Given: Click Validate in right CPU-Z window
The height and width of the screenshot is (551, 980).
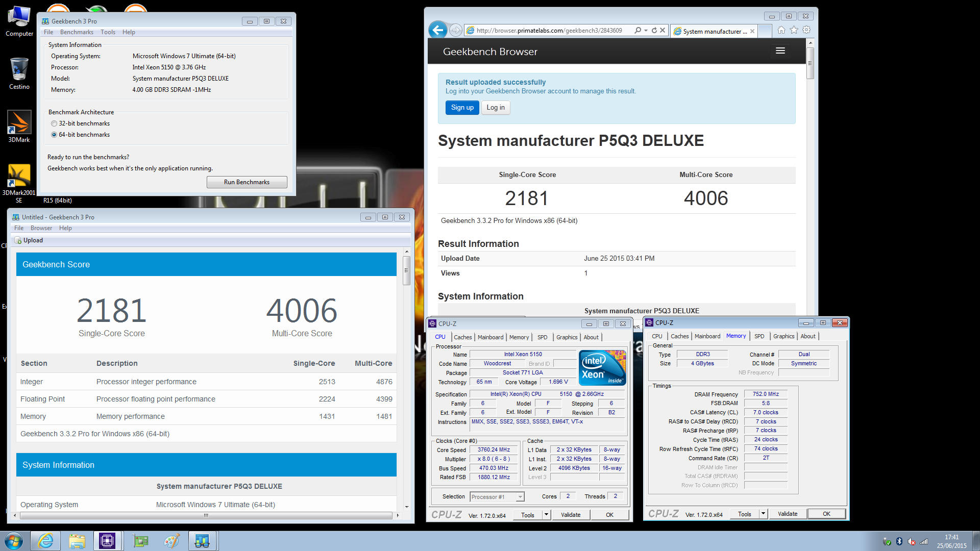Looking at the screenshot, I should (788, 514).
